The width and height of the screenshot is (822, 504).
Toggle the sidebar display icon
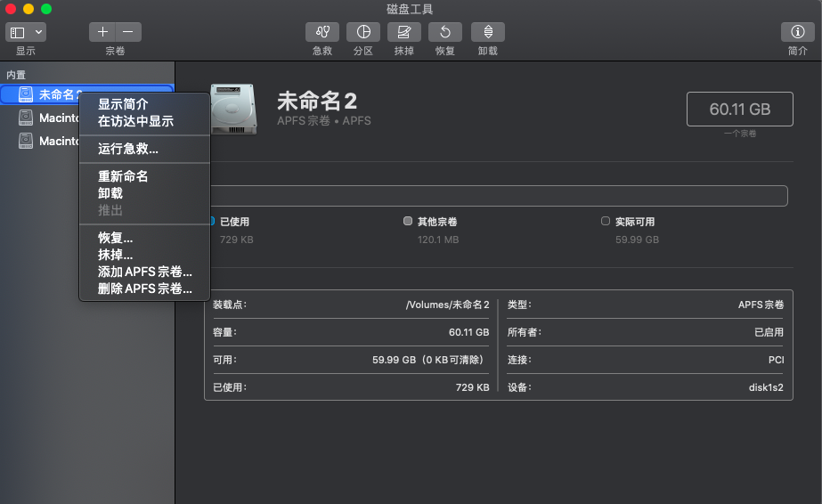tap(18, 32)
